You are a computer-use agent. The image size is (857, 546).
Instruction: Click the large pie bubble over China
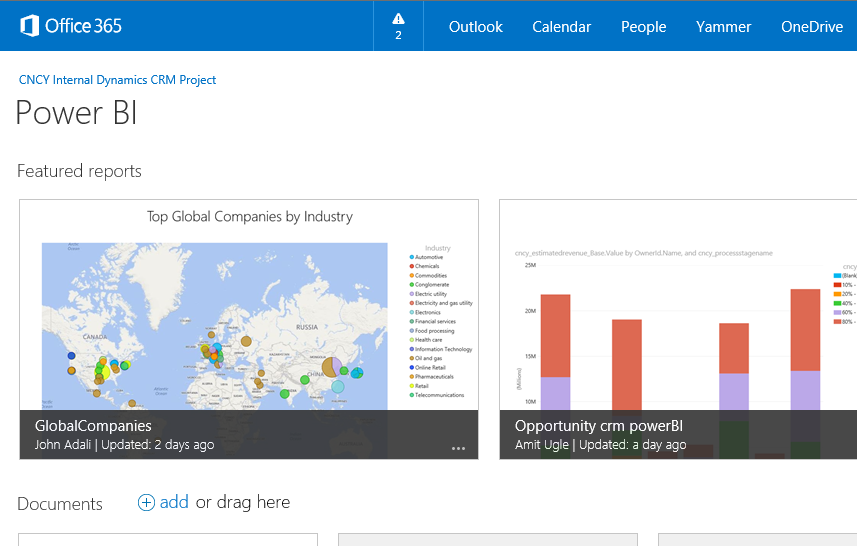tap(334, 367)
